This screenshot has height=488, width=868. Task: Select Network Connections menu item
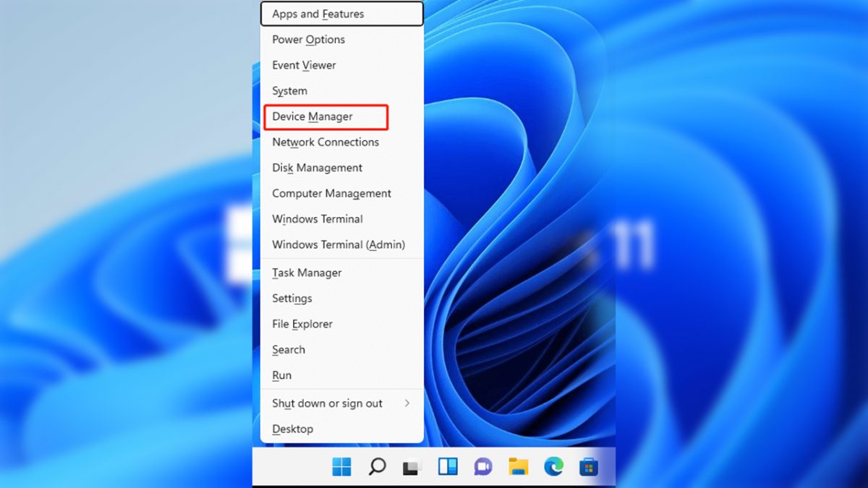coord(325,142)
